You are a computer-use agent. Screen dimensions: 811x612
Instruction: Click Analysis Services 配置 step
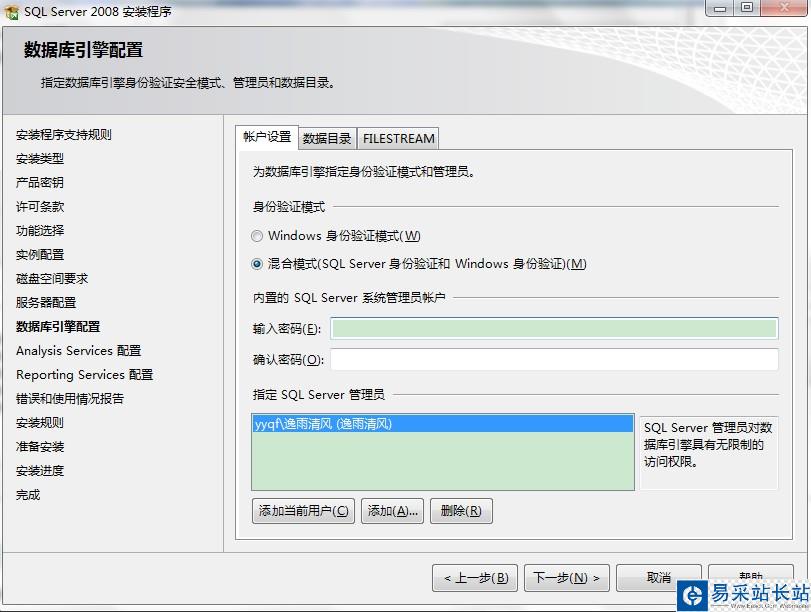[x=79, y=351]
